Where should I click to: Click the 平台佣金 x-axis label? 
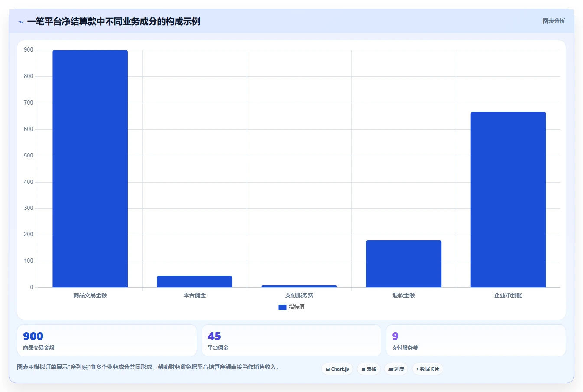195,295
